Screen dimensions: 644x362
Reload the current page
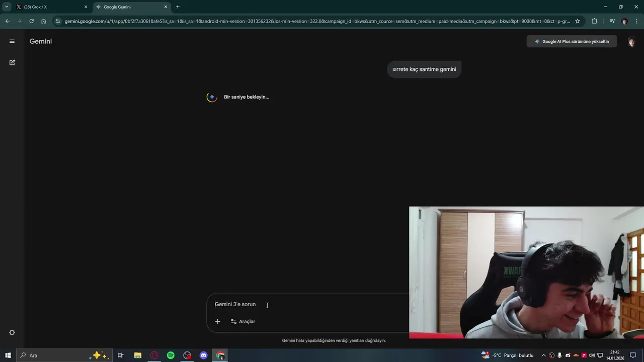[x=31, y=21]
